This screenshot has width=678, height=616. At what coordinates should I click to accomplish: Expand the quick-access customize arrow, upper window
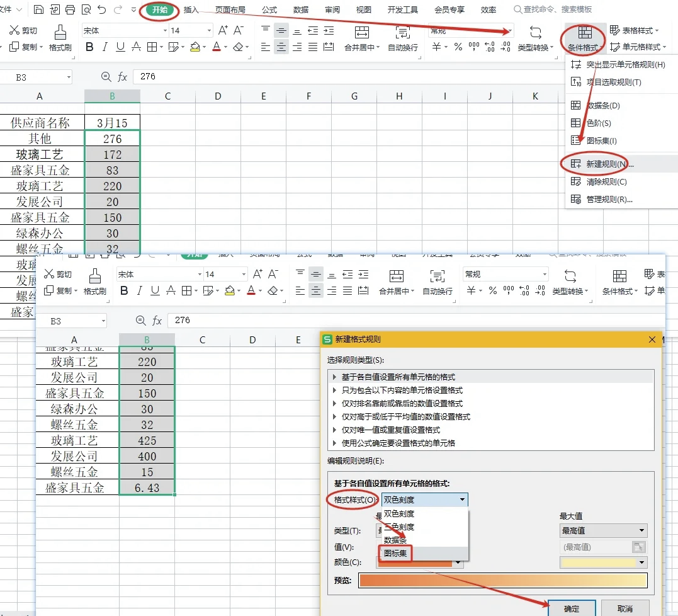(133, 9)
